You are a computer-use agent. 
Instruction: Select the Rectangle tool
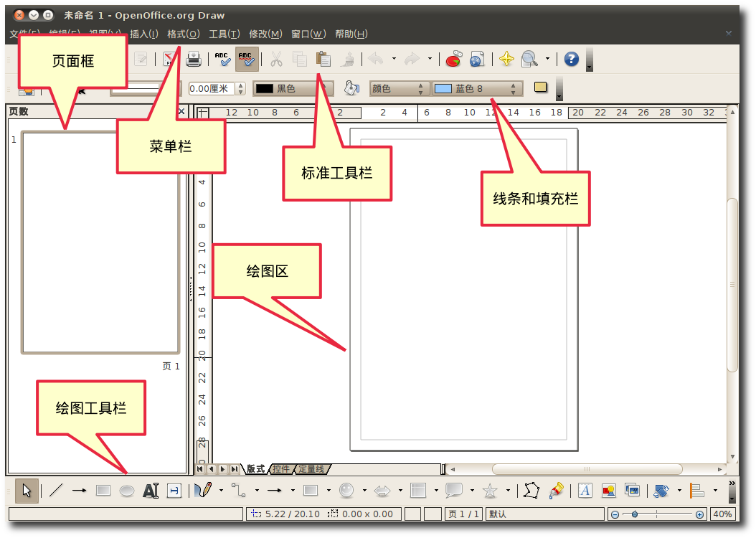pos(103,491)
